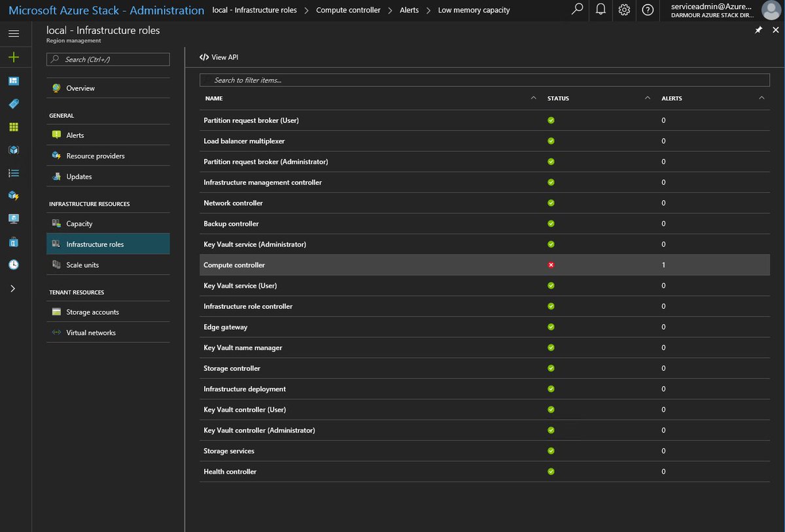Open the Dashboard icon in left sidebar
Image resolution: width=785 pixels, height=532 pixels.
coord(14,81)
